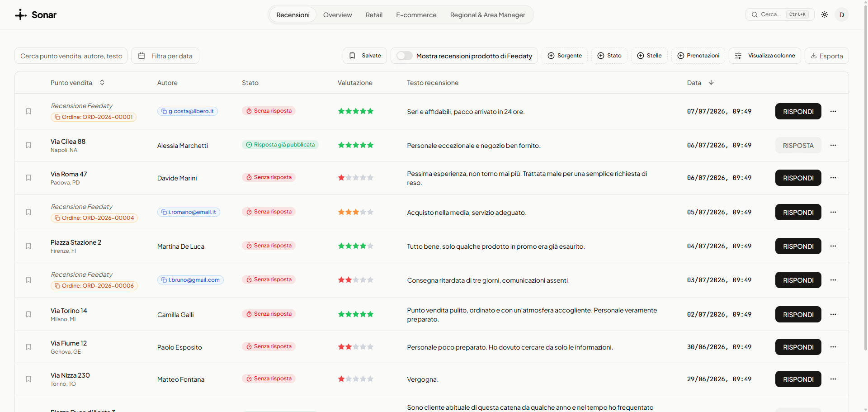Click the Sonar logo icon
This screenshot has width=868, height=412.
[x=21, y=14]
